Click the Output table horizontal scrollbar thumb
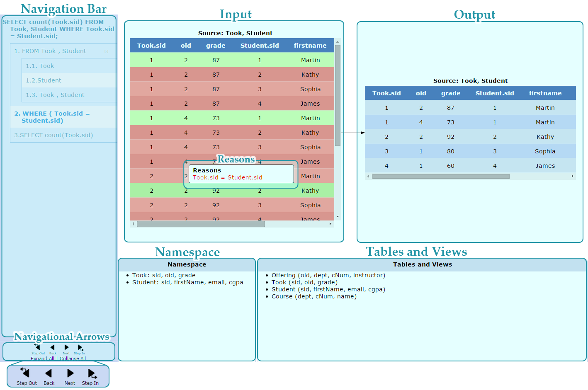Screen dimensions: 588x390 [x=440, y=176]
